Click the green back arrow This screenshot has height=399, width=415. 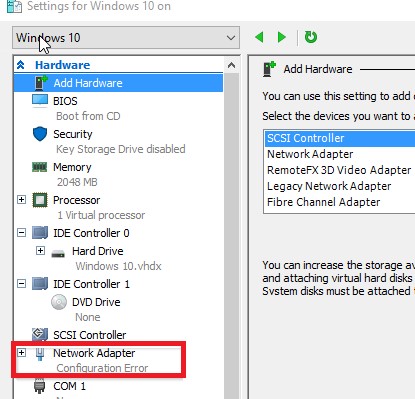click(x=259, y=37)
